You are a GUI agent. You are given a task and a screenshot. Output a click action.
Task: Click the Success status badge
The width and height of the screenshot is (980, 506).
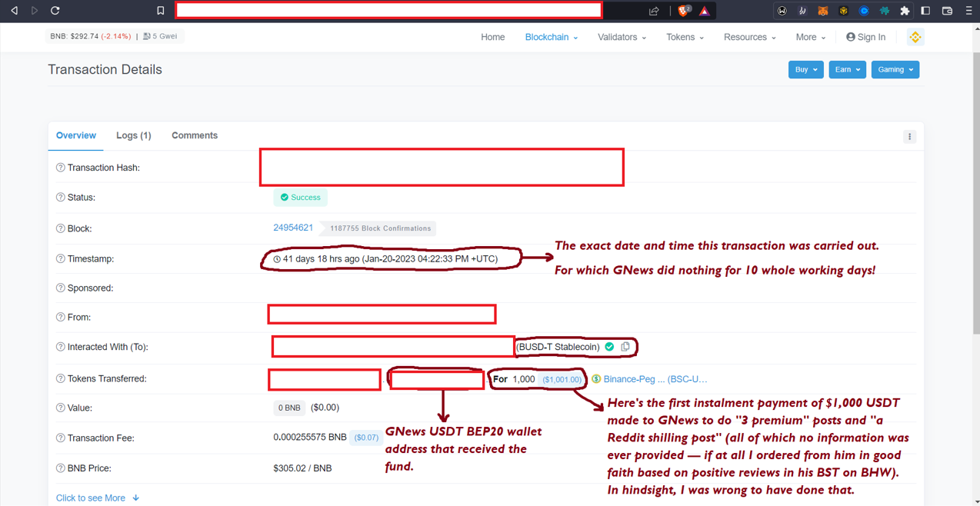[x=300, y=198]
